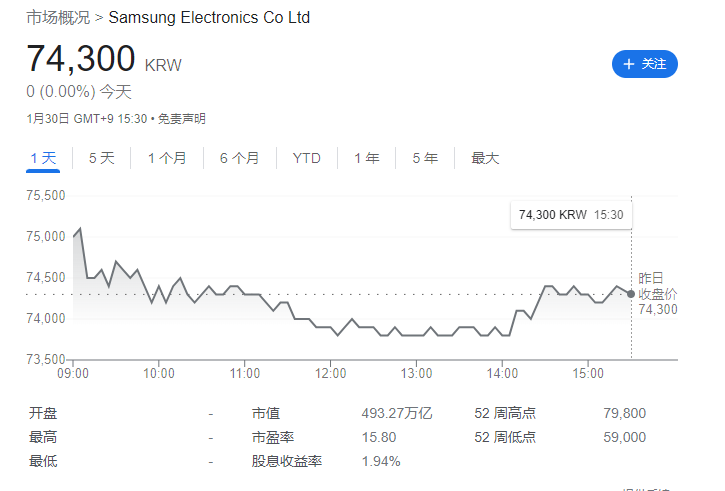Click the 15:30 end-point dot on the chart
This screenshot has width=725, height=491.
[630, 294]
